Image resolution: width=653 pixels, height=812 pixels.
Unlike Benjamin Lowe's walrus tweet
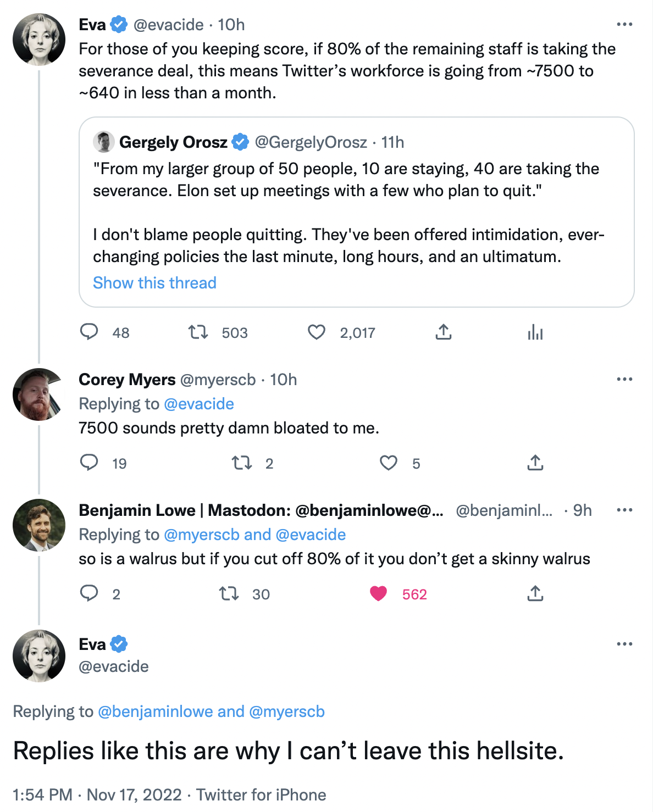click(378, 593)
